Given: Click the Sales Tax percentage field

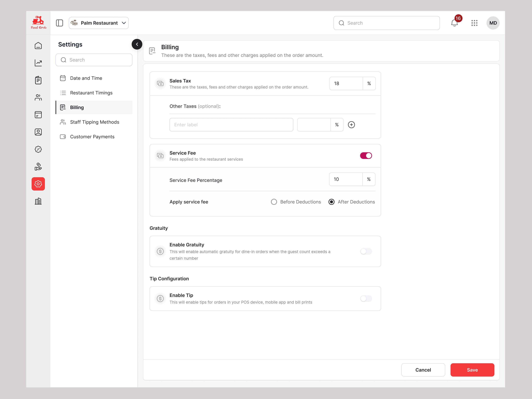Looking at the screenshot, I should (x=346, y=83).
